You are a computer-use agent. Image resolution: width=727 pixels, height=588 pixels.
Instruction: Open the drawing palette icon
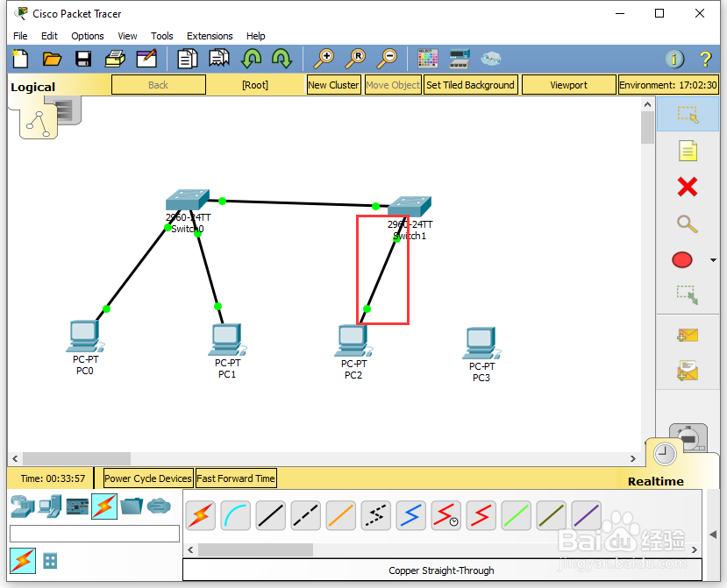427,59
